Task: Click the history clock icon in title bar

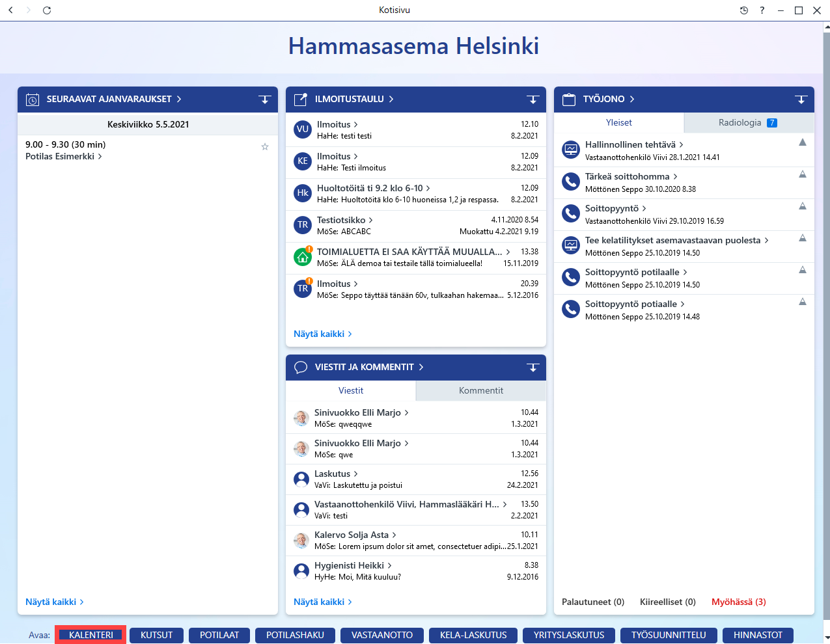Action: click(744, 10)
